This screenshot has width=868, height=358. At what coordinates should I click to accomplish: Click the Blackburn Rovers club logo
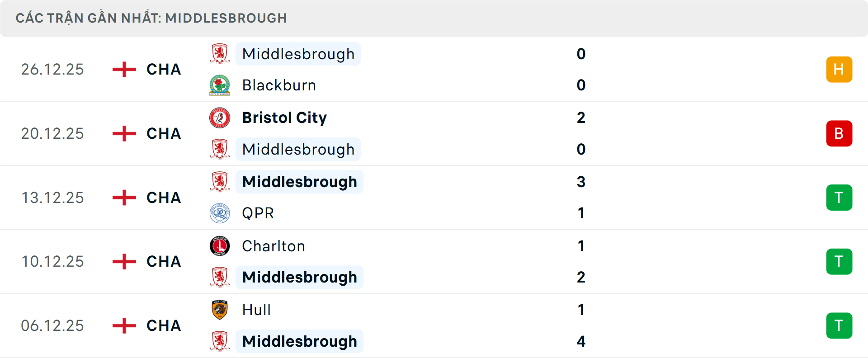(220, 85)
